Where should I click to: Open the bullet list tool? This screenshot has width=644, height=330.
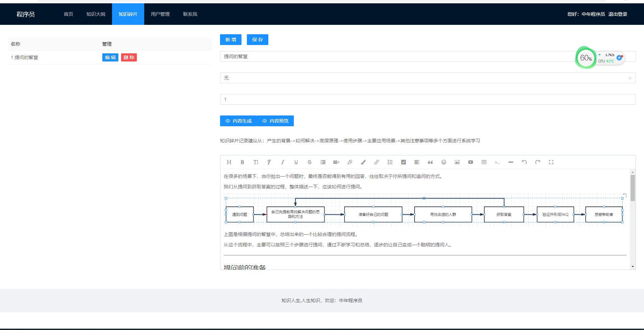(x=390, y=162)
